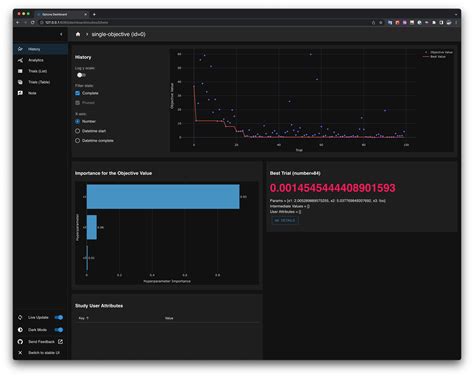Turn off the Live Update switch
Screen dimensions: 474x377
[59, 317]
